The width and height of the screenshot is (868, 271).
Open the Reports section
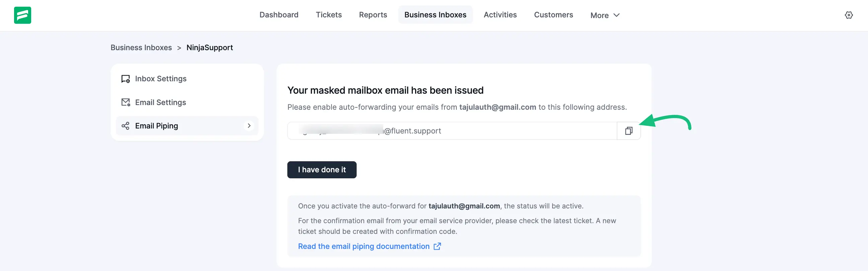click(373, 15)
